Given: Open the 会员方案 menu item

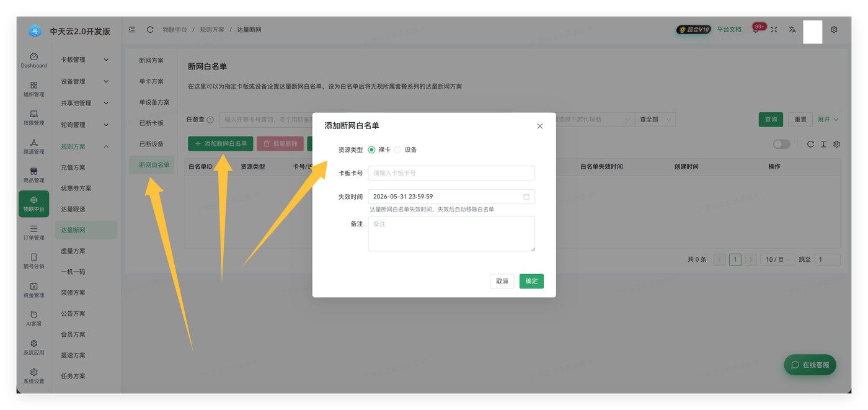Looking at the screenshot, I should click(73, 334).
